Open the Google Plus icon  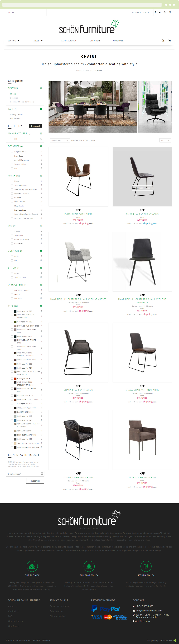click(x=165, y=12)
